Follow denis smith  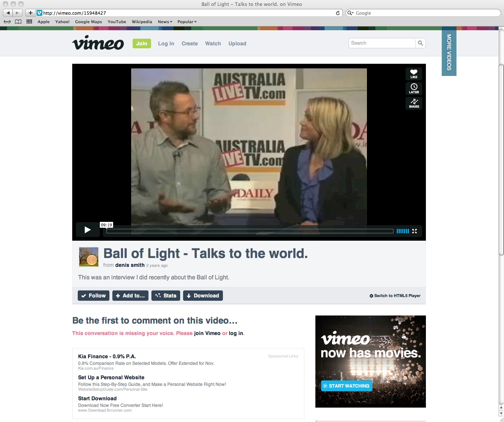(x=94, y=296)
